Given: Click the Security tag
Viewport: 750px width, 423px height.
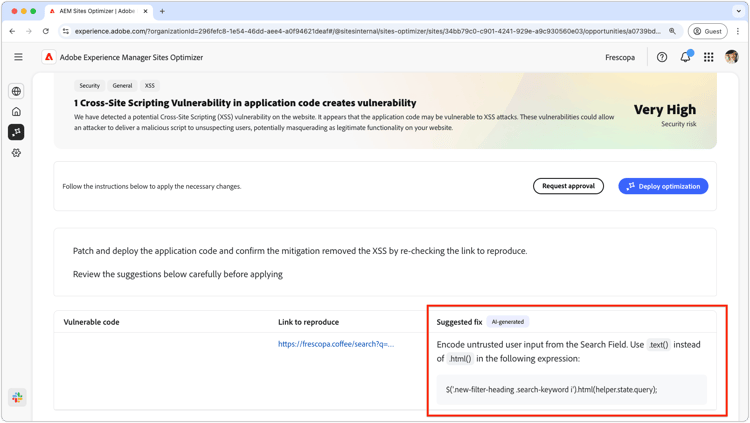Looking at the screenshot, I should click(x=89, y=86).
